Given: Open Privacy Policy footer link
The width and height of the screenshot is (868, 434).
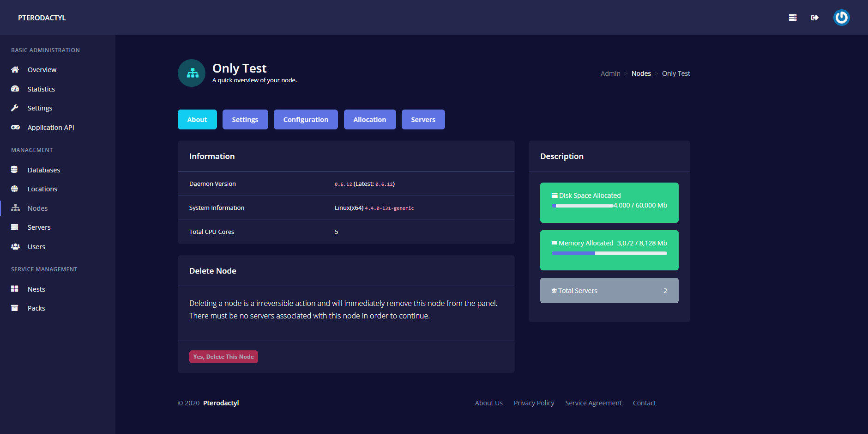Looking at the screenshot, I should pos(534,403).
